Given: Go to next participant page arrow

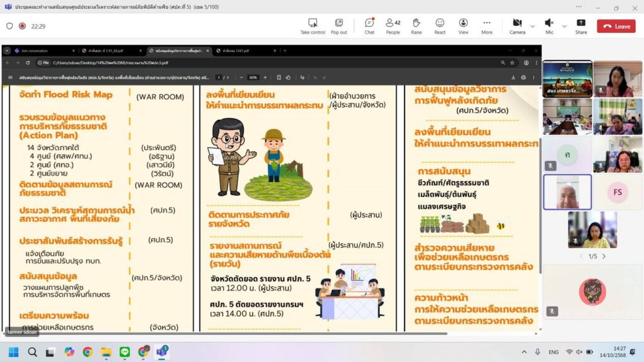Looking at the screenshot, I should pyautogui.click(x=604, y=256).
